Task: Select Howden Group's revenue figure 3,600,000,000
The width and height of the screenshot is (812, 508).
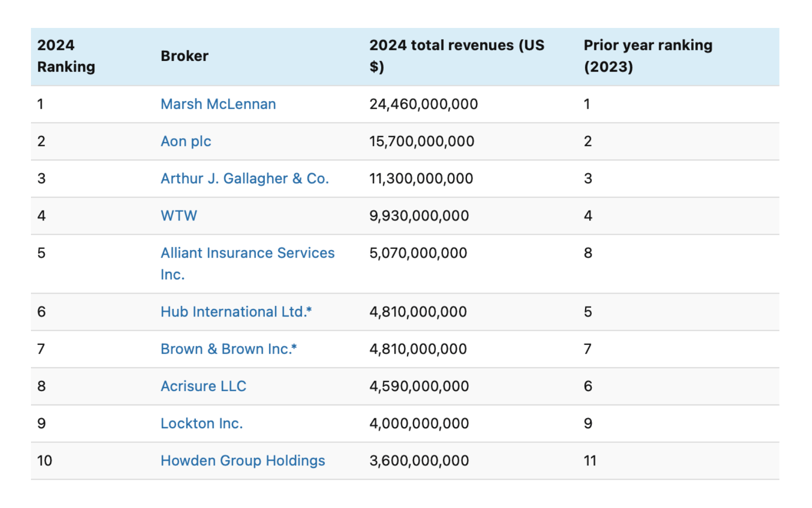Action: (419, 460)
